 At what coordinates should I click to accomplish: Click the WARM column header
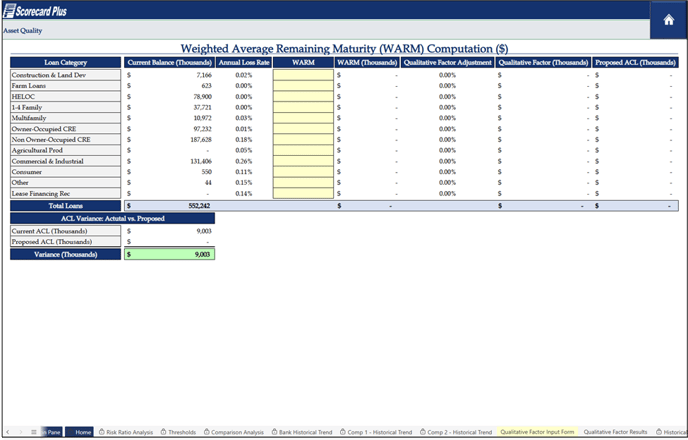click(x=303, y=63)
